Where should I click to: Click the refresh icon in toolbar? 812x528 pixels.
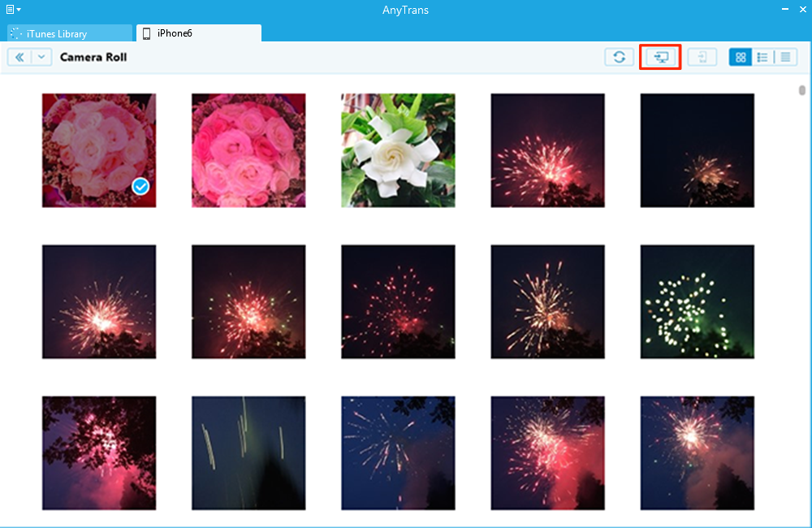point(619,57)
